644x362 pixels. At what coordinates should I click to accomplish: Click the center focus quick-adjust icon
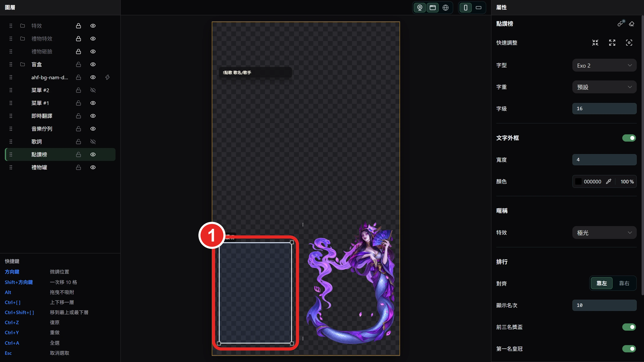point(629,43)
